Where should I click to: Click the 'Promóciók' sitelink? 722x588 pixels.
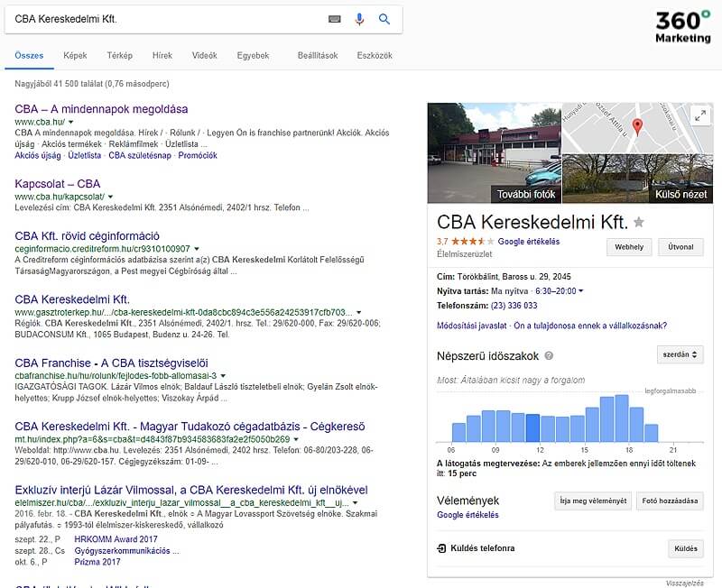198,155
